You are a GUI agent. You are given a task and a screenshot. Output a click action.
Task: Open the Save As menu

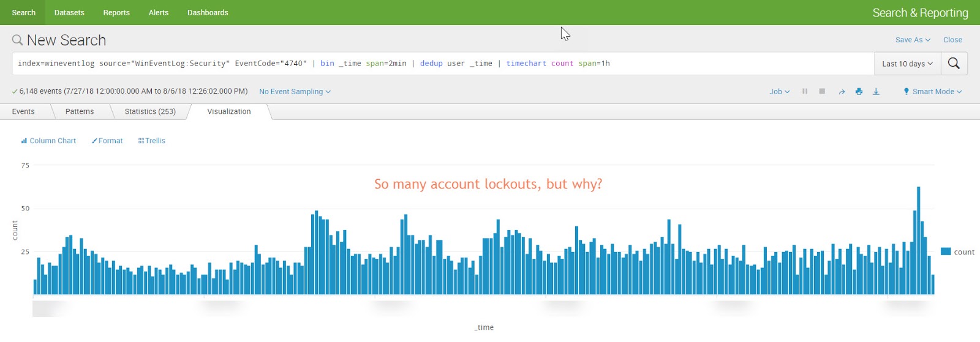pos(913,40)
